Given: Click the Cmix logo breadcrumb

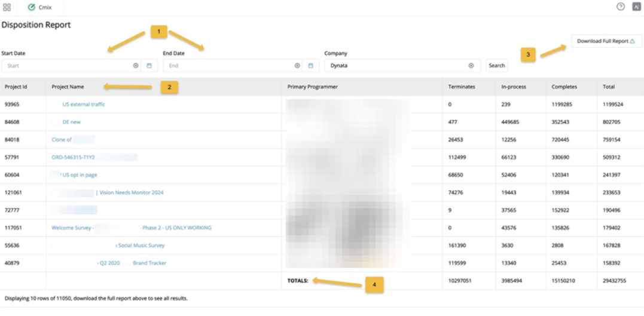Looking at the screenshot, I should click(40, 7).
